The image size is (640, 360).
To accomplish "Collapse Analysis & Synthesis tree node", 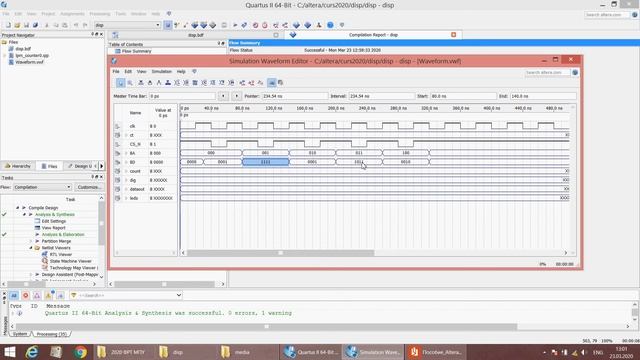I will [x=24, y=214].
